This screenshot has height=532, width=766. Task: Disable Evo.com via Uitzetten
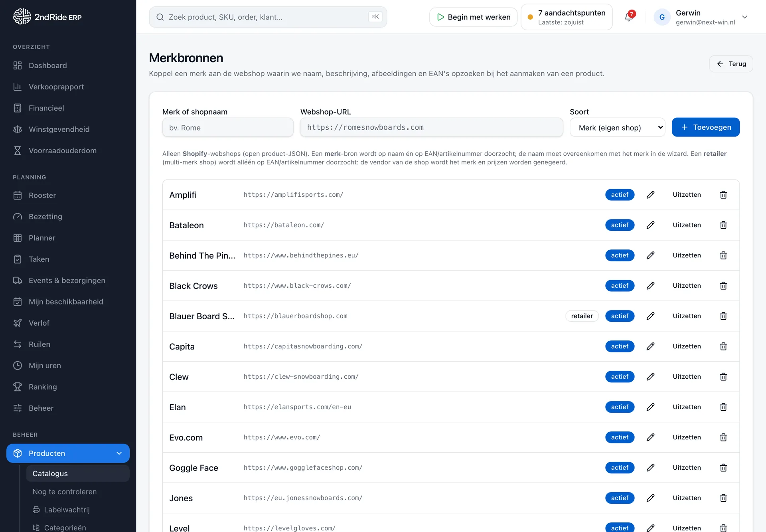[x=687, y=437]
